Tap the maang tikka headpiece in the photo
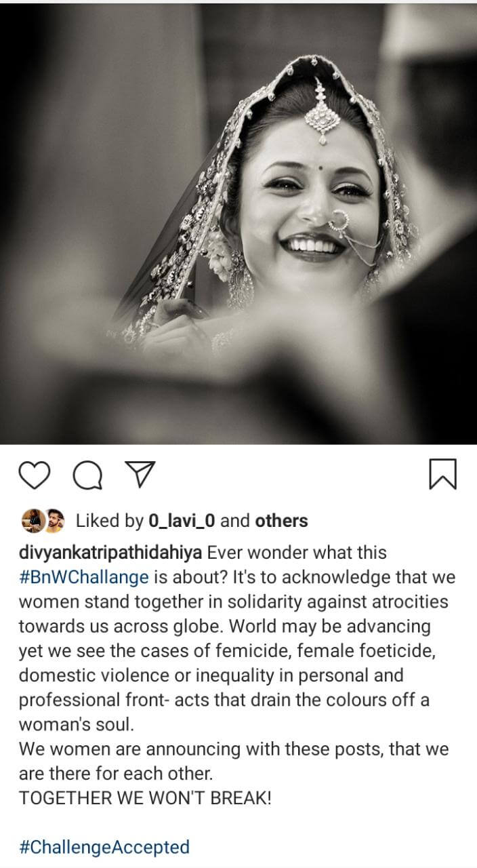477x868 pixels. pyautogui.click(x=323, y=112)
